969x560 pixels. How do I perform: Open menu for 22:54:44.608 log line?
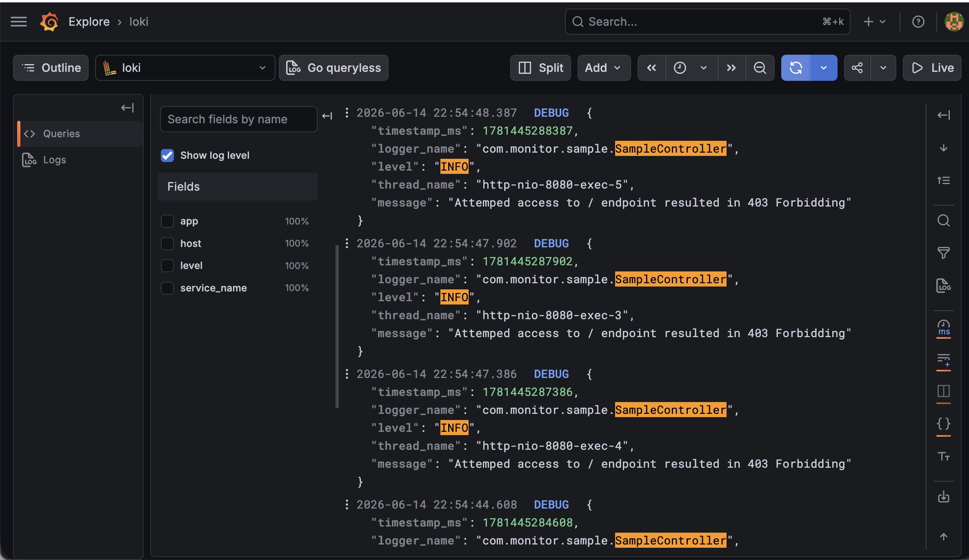tap(347, 504)
